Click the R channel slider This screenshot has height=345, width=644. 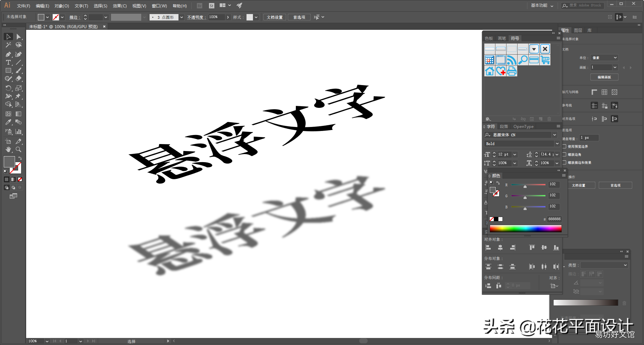528,185
